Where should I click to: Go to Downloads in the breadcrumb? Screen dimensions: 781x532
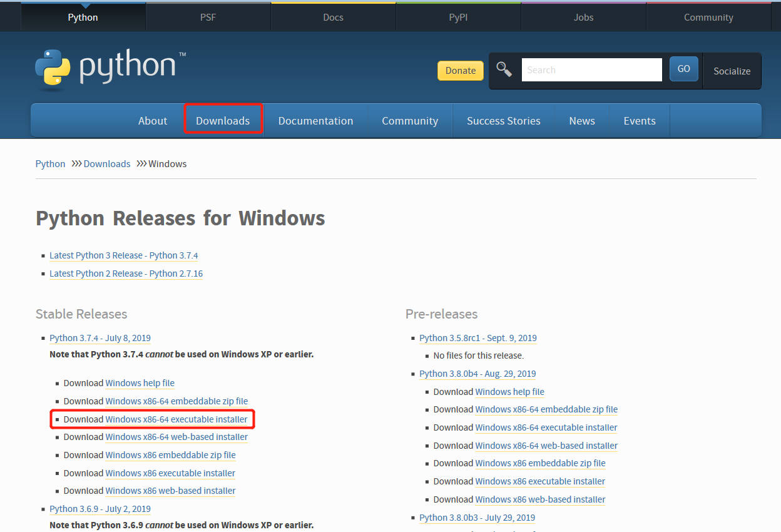click(107, 164)
